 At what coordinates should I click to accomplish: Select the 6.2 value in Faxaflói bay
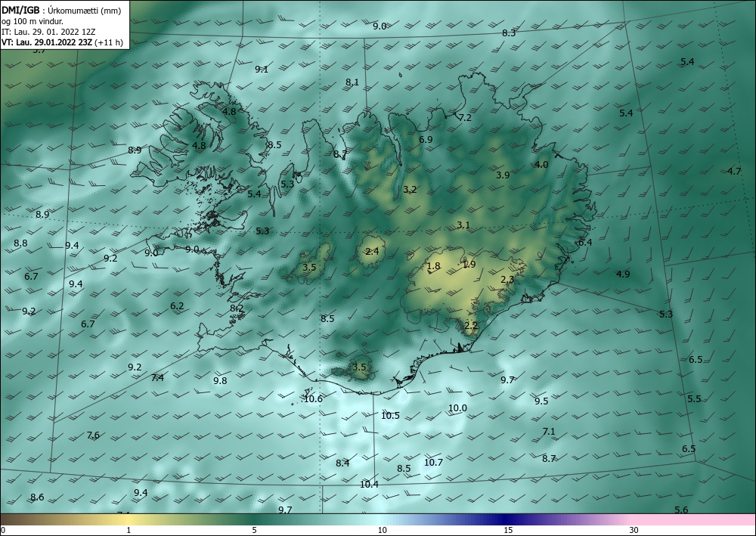tap(177, 306)
